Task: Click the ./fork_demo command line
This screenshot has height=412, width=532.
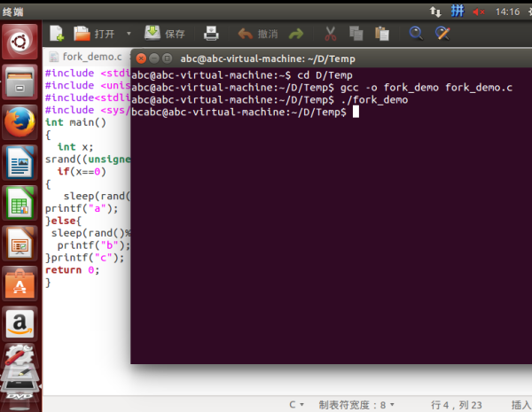Action: coord(270,100)
